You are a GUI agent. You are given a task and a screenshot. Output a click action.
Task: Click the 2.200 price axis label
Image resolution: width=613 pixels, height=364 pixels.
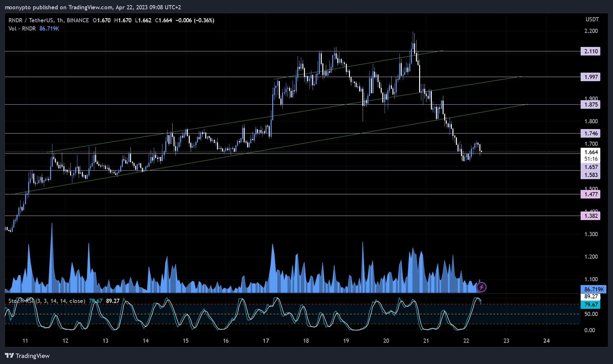[x=591, y=31]
